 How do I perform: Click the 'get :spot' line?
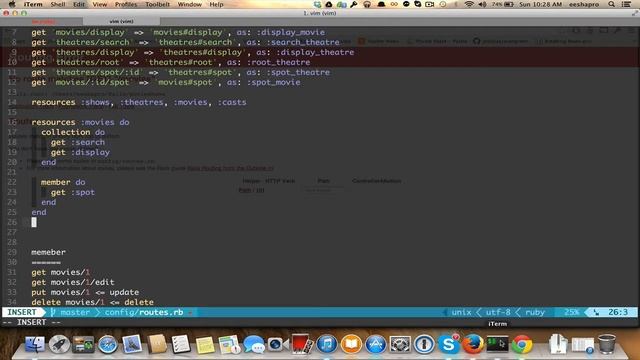73,192
